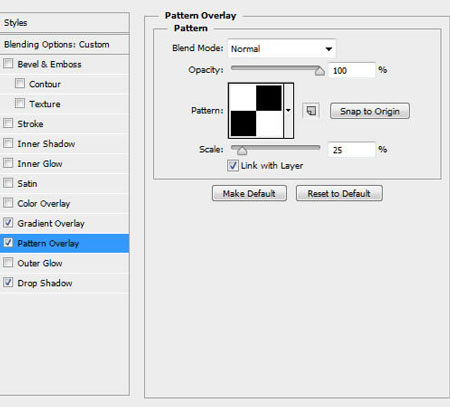
Task: Enable the Color Overlay checkbox
Action: [8, 203]
